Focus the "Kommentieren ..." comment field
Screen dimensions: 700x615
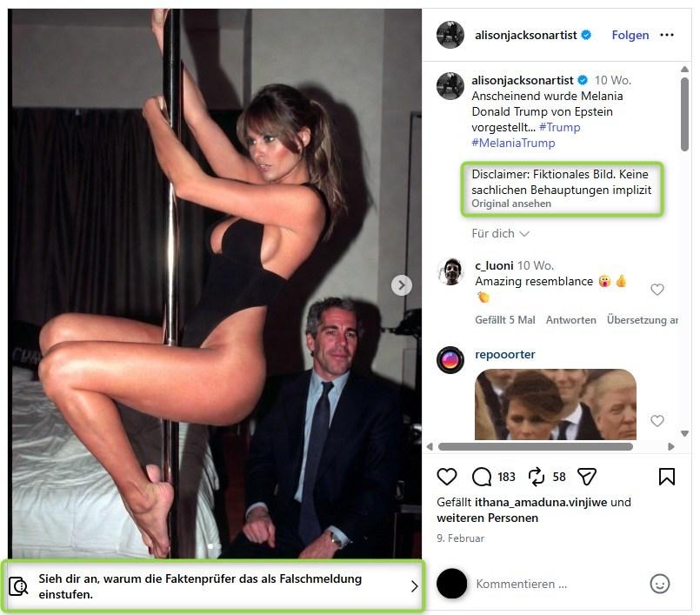pos(557,584)
